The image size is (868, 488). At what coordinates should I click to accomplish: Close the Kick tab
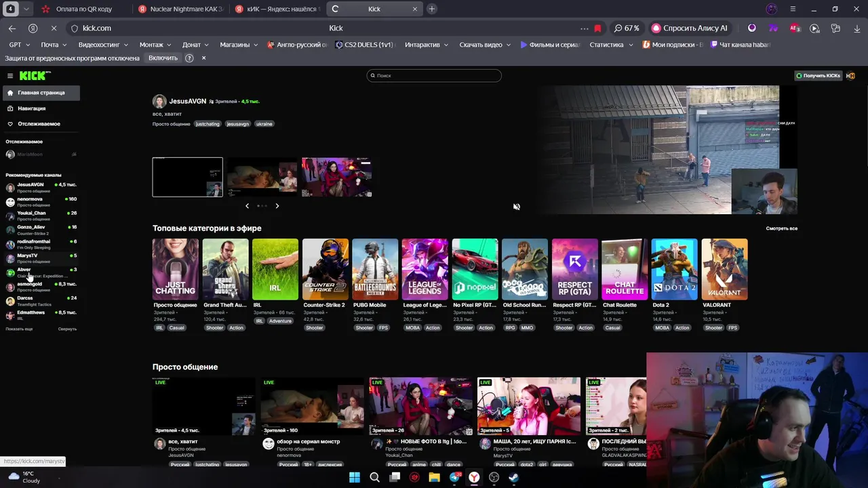click(415, 9)
